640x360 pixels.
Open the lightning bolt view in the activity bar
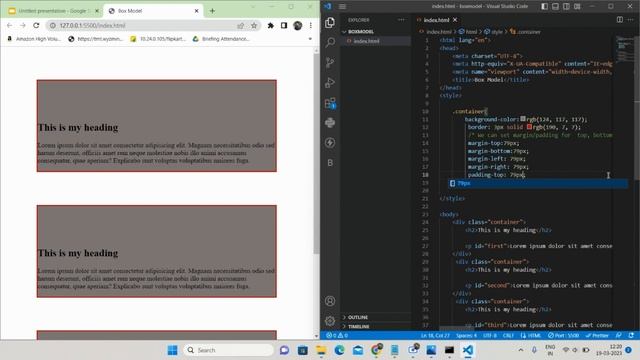pyautogui.click(x=330, y=143)
